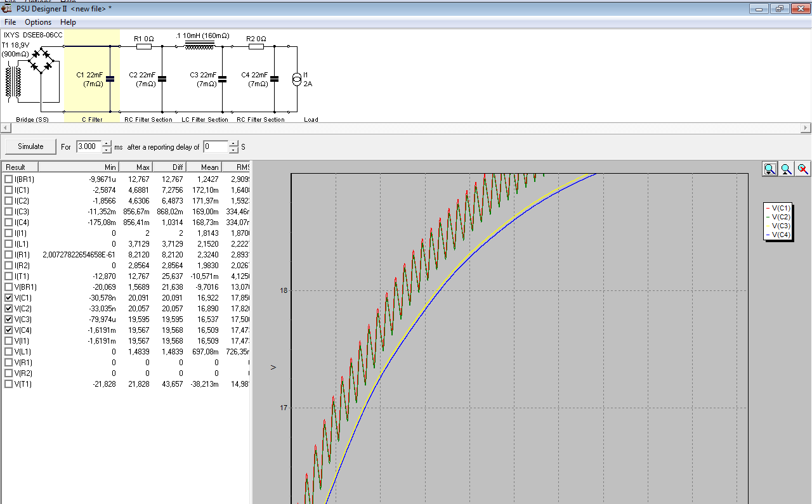Select the C1 capacitor symbol
This screenshot has width=812, height=504.
pyautogui.click(x=110, y=79)
